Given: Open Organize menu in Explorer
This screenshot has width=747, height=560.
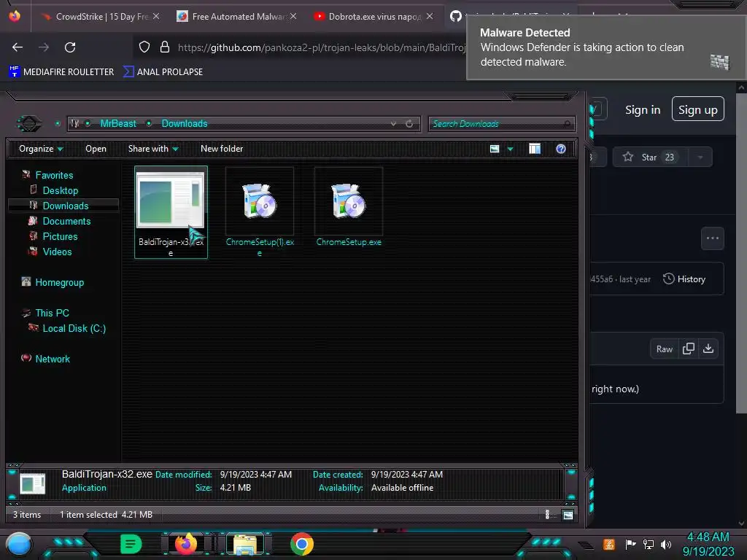Looking at the screenshot, I should coord(41,149).
